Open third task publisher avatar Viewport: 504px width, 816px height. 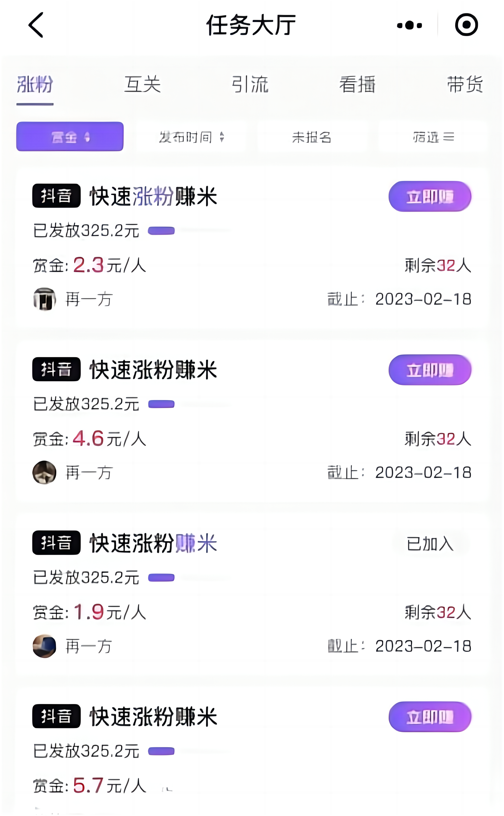(44, 646)
